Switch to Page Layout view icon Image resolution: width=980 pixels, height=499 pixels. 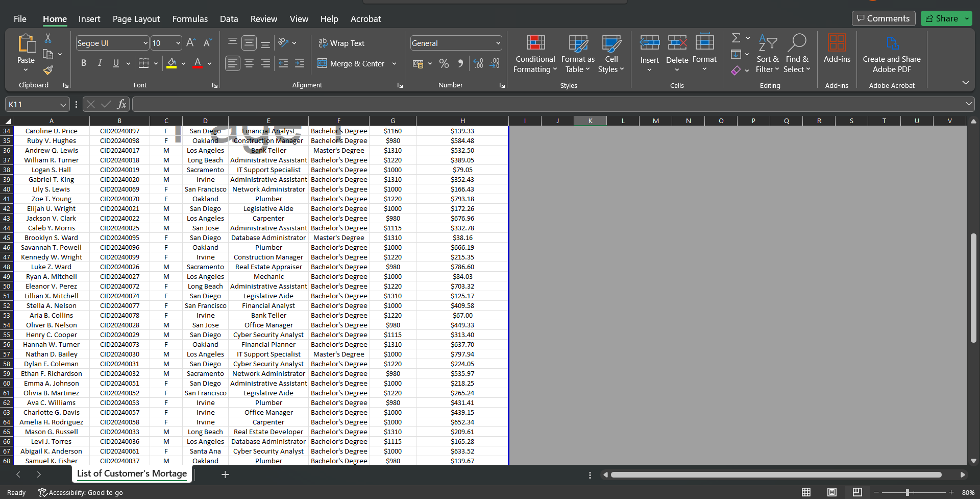point(832,492)
